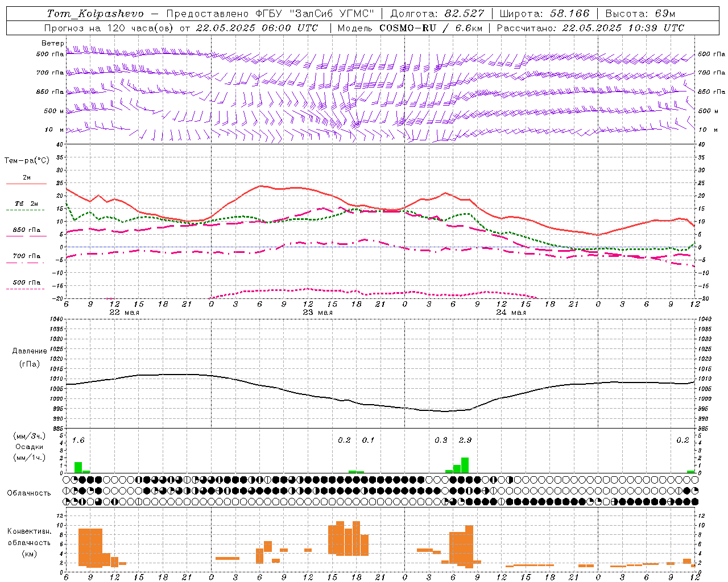Click the 23 мая date label
The height and width of the screenshot is (582, 728).
click(x=317, y=313)
